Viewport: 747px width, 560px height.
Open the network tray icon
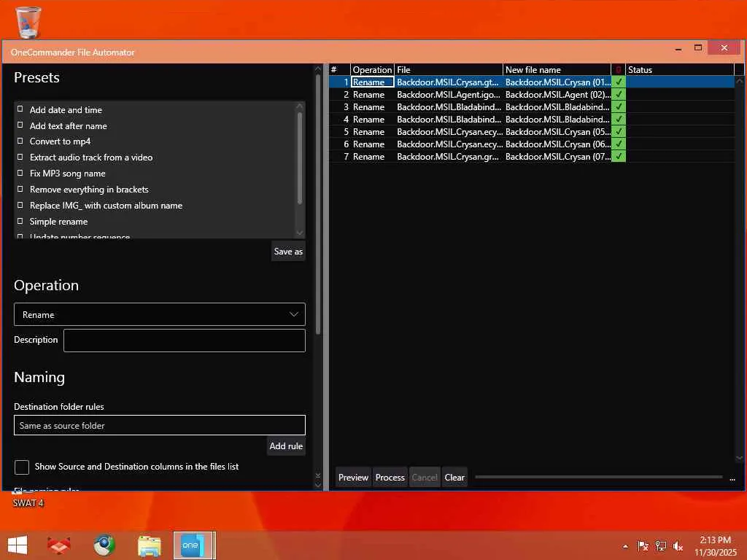(x=660, y=546)
